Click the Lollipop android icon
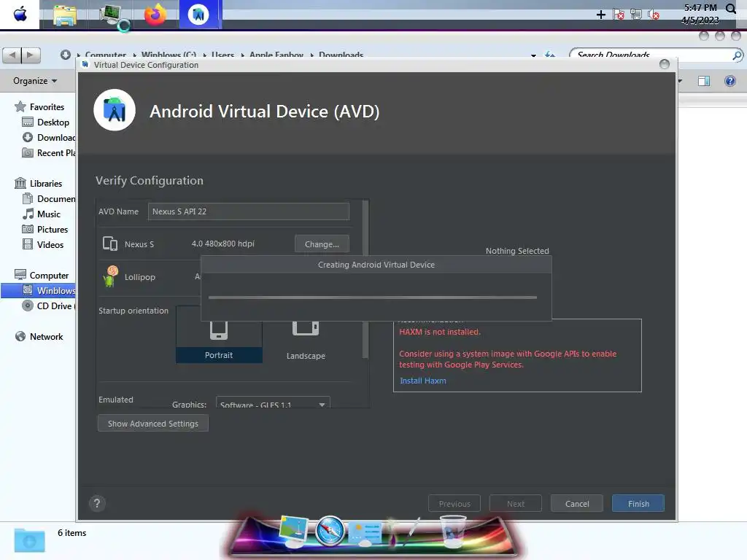Image resolution: width=747 pixels, height=560 pixels. point(111,276)
